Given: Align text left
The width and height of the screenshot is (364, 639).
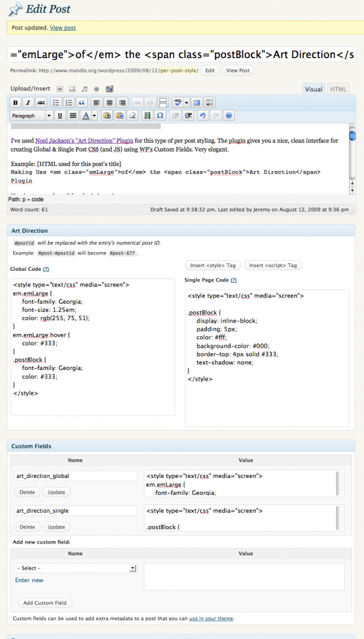Looking at the screenshot, I should tap(96, 102).
